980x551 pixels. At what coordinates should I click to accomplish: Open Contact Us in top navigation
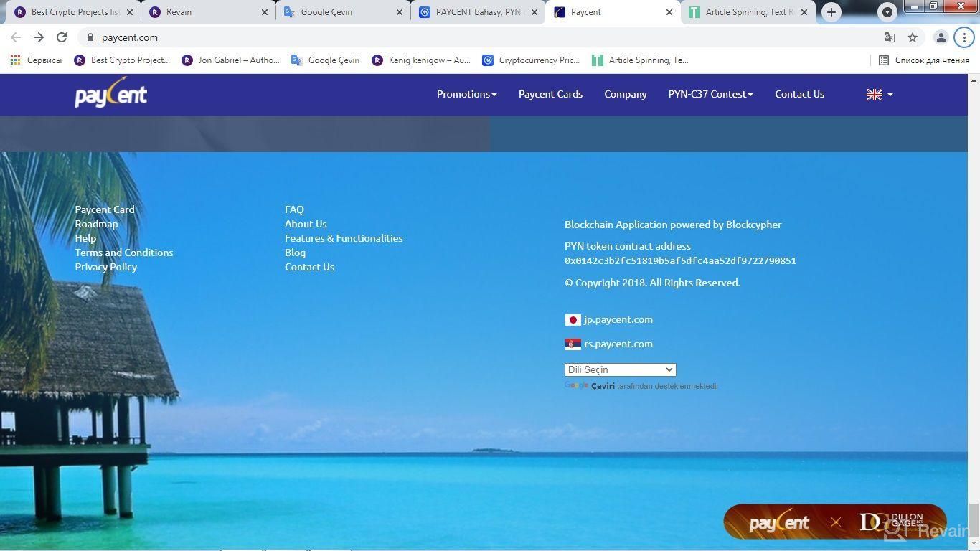coord(799,94)
